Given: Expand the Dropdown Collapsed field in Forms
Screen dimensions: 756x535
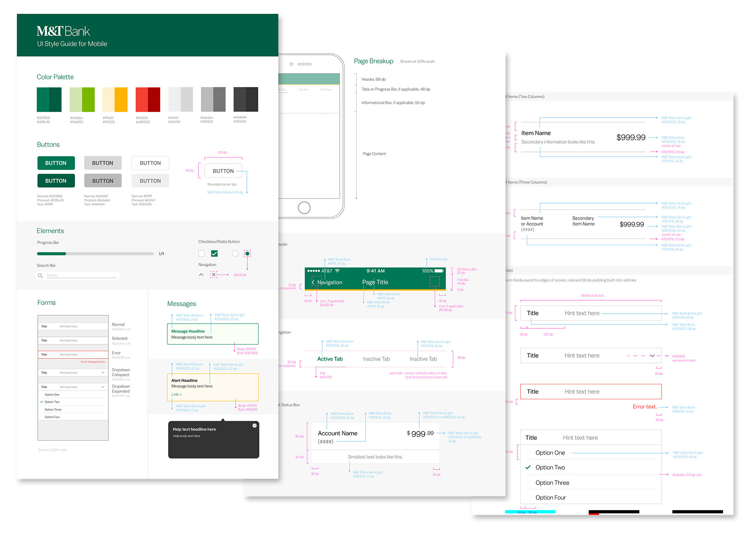Looking at the screenshot, I should 73,372.
